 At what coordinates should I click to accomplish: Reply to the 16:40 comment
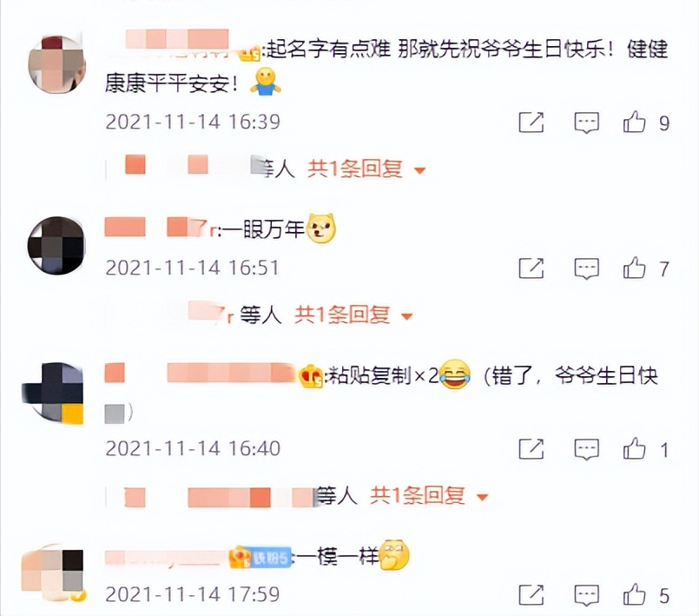586,449
